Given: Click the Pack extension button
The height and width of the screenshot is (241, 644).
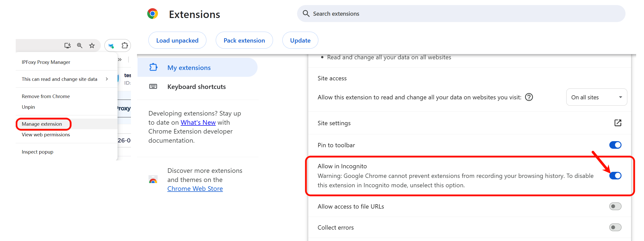Looking at the screenshot, I should click(244, 40).
